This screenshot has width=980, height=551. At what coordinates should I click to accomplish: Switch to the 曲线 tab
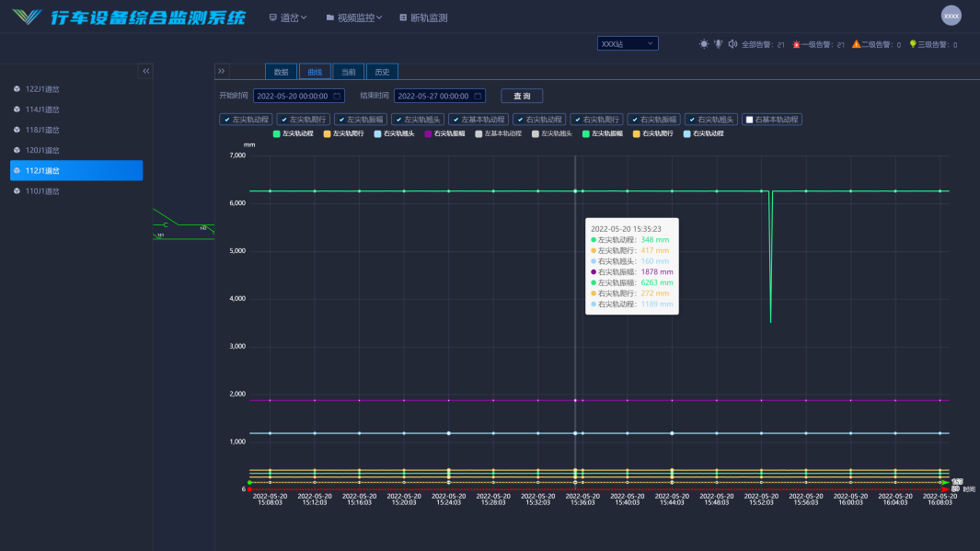[x=315, y=72]
